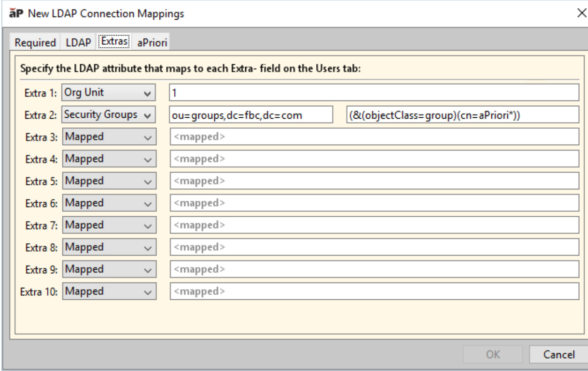Open the Extra 3 Mapped dropdown
The height and width of the screenshot is (371, 588).
pos(108,136)
